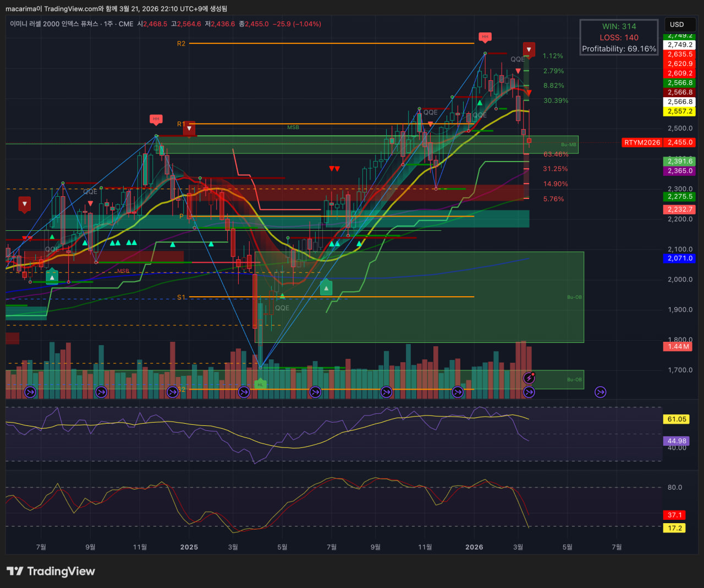Select the red down-arrow signal box next to R1
The image size is (704, 588).
189,129
